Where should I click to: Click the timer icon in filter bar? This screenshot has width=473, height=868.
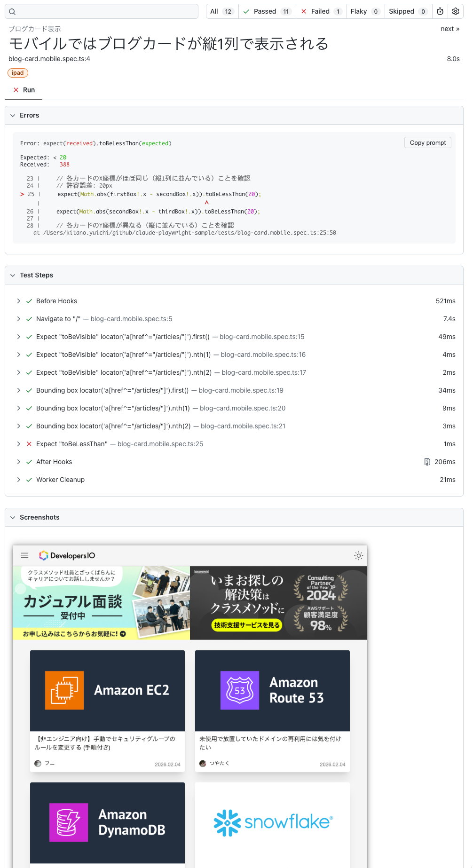click(x=440, y=11)
